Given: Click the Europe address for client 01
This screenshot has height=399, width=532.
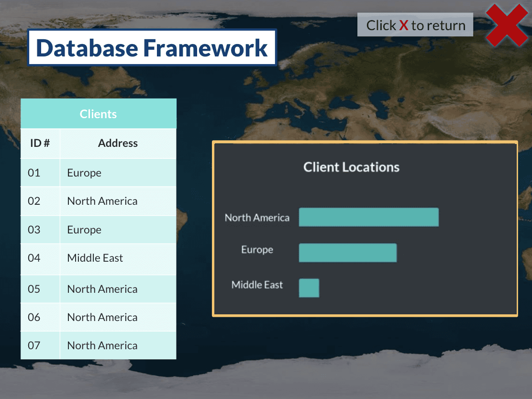Looking at the screenshot, I should click(x=84, y=173).
